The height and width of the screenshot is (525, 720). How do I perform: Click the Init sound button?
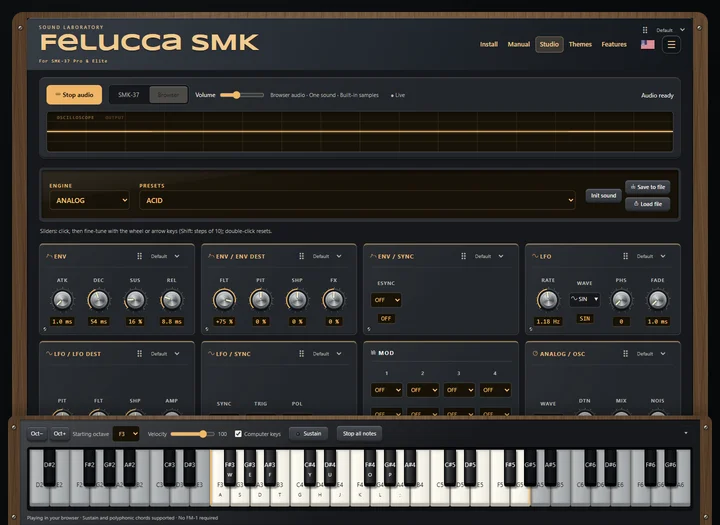pyautogui.click(x=603, y=196)
